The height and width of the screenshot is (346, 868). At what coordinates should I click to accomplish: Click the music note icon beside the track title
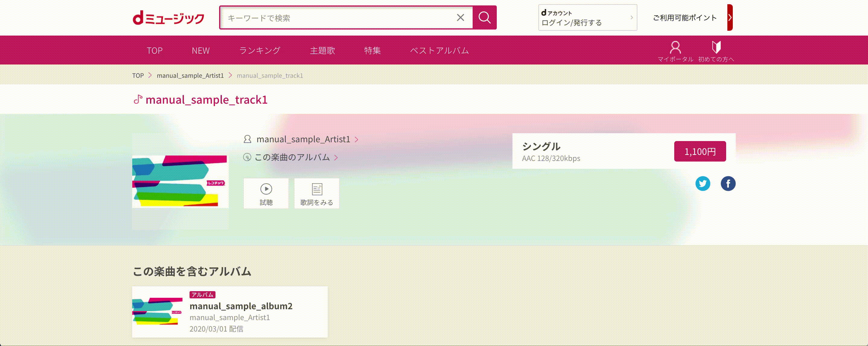pos(139,99)
